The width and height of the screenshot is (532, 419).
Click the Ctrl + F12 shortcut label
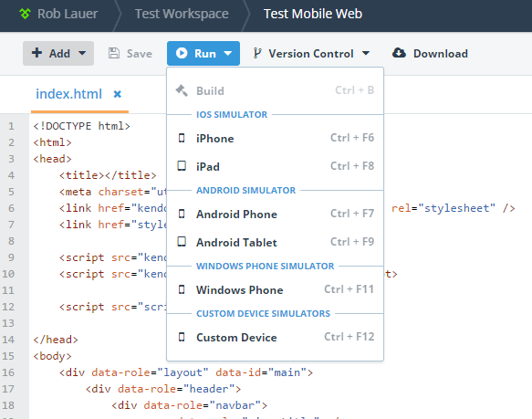click(349, 337)
